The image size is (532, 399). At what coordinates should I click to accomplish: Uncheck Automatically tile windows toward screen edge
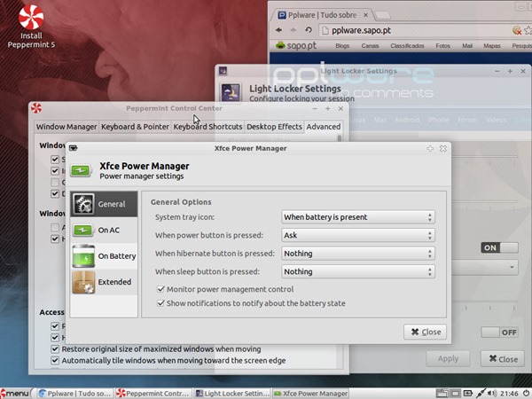pyautogui.click(x=55, y=360)
